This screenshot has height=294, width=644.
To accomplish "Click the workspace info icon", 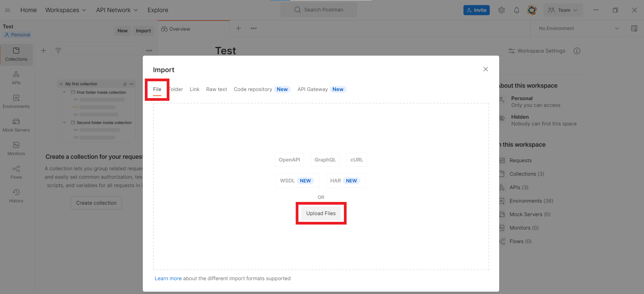I will [577, 51].
